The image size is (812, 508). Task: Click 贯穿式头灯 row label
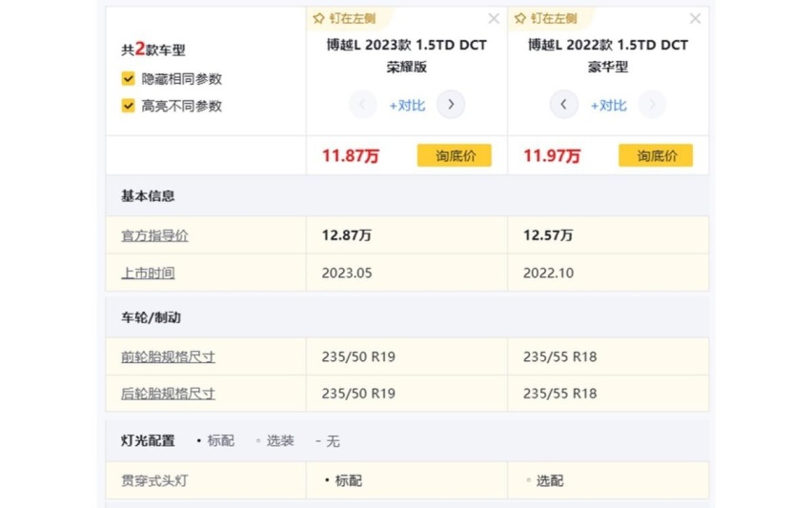click(154, 480)
